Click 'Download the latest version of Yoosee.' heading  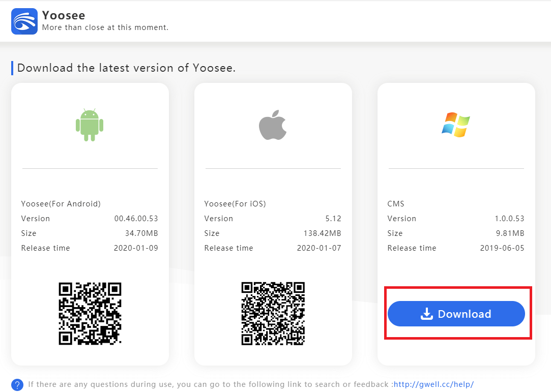pos(127,68)
